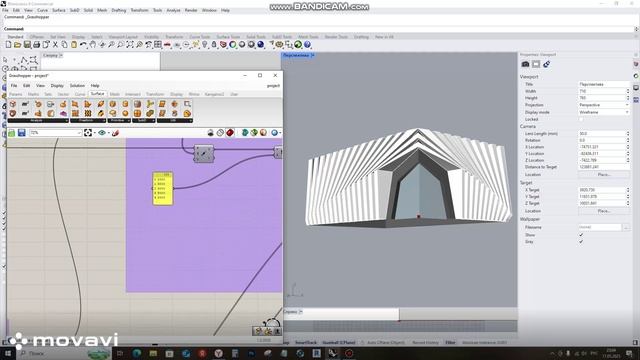Viewport: 640px width, 360px height.
Task: Expand the Util group in Surface tab
Action: [175, 120]
